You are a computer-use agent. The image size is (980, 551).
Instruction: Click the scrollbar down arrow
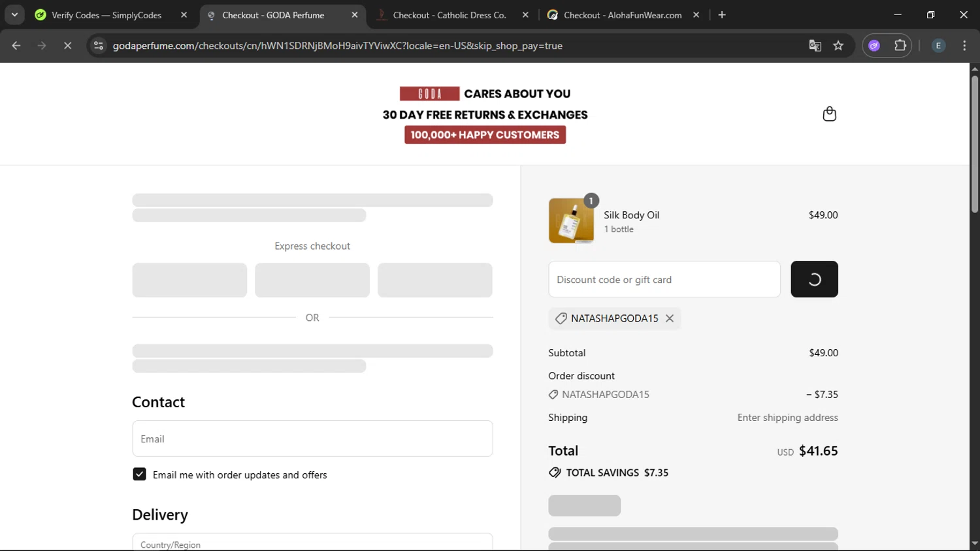point(975,544)
